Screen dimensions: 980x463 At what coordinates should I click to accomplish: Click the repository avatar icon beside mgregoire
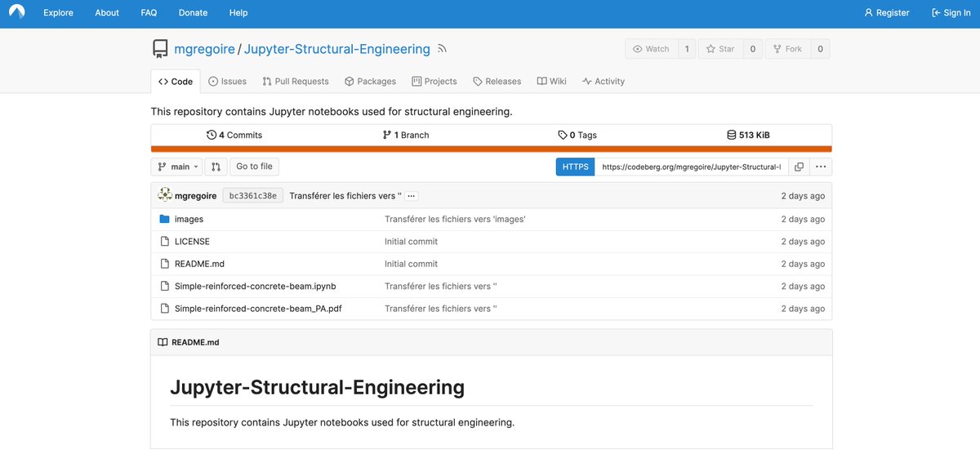[160, 49]
